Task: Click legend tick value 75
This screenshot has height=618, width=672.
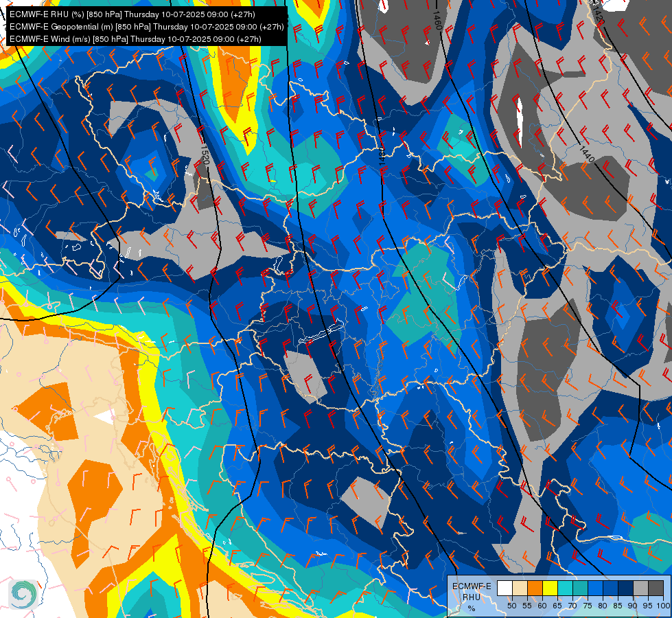Action: pyautogui.click(x=588, y=606)
